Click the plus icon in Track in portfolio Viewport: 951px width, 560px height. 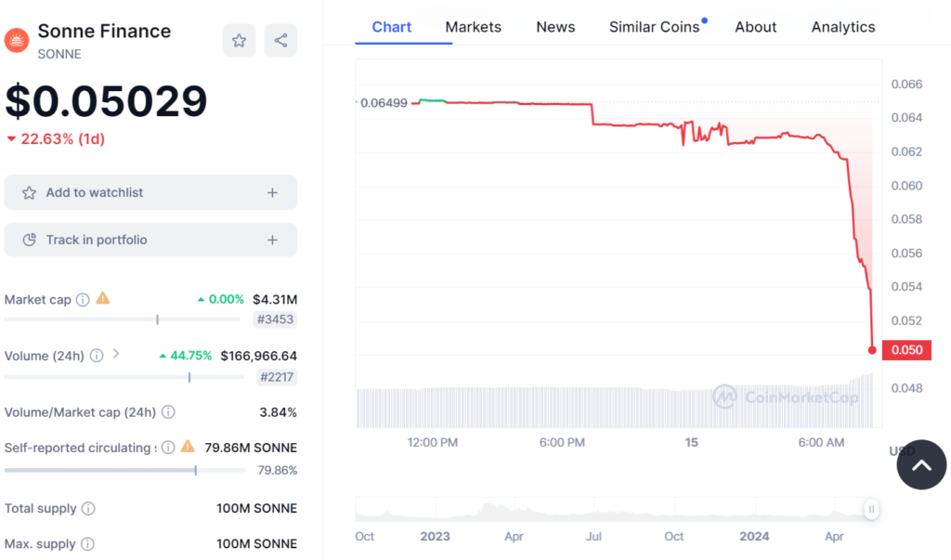click(272, 240)
